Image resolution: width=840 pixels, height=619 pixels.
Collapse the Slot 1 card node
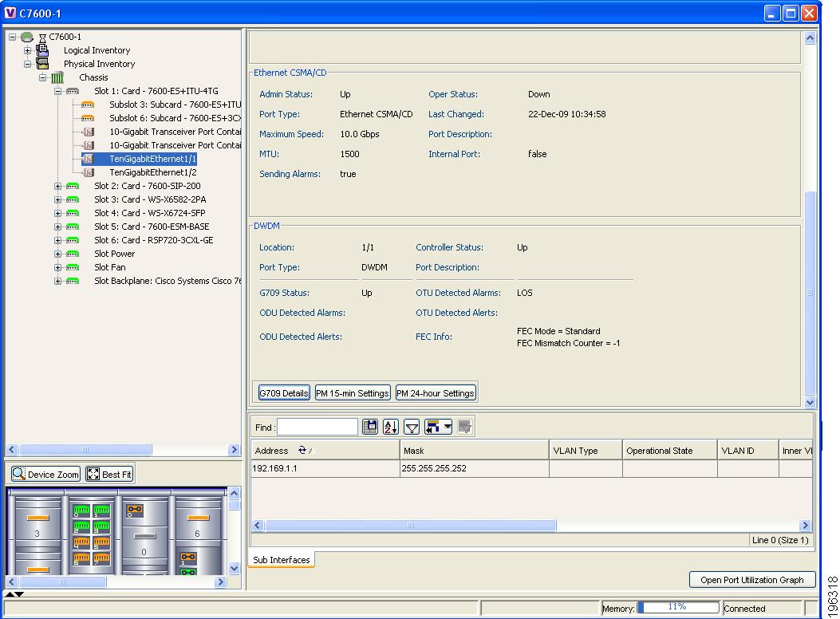(x=57, y=91)
